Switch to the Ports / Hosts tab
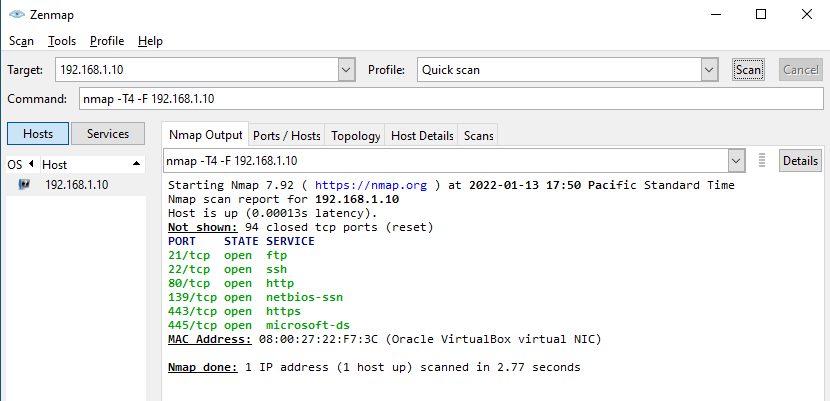The width and height of the screenshot is (830, 401). [x=287, y=136]
